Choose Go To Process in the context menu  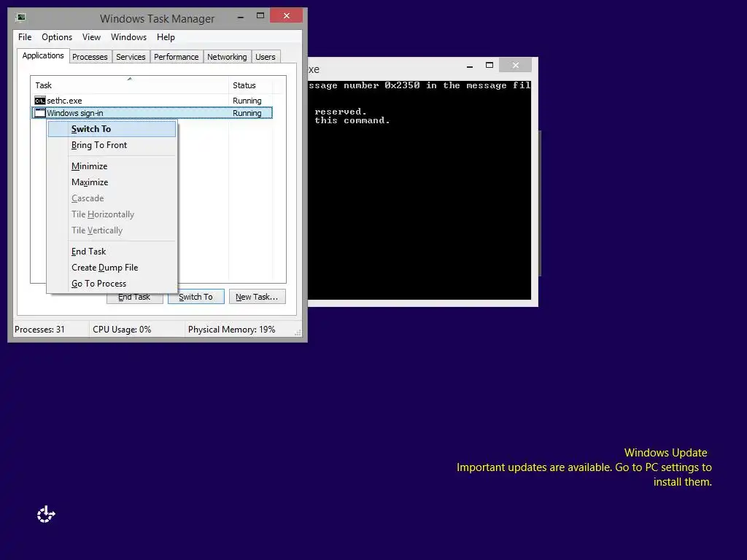tap(112, 284)
